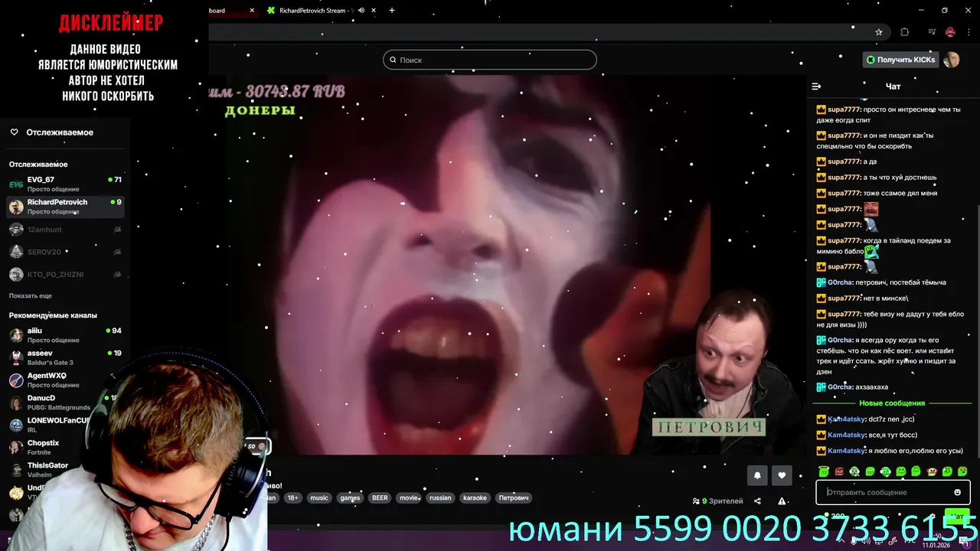Click the share icon next to viewers count
The image size is (980, 551).
click(x=757, y=501)
